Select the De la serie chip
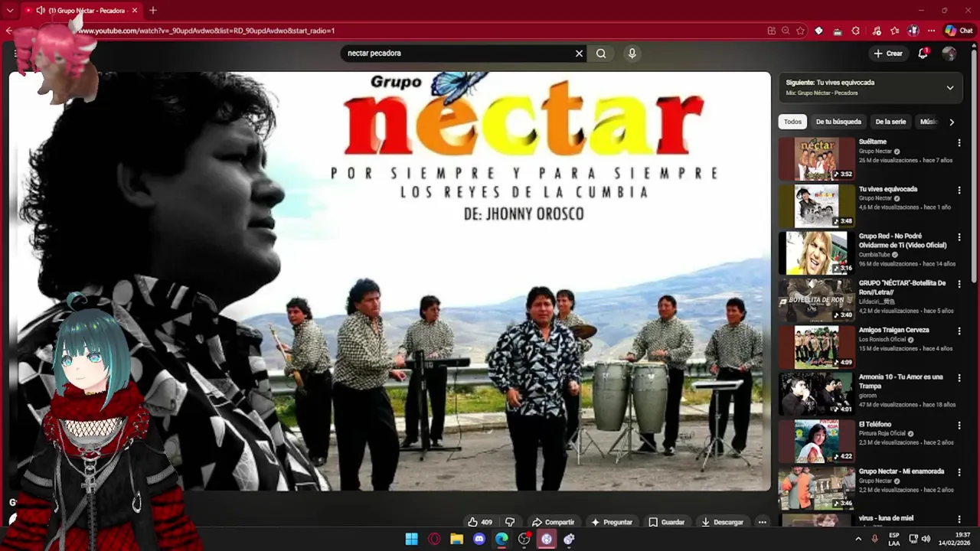Image resolution: width=980 pixels, height=551 pixels. 890,122
